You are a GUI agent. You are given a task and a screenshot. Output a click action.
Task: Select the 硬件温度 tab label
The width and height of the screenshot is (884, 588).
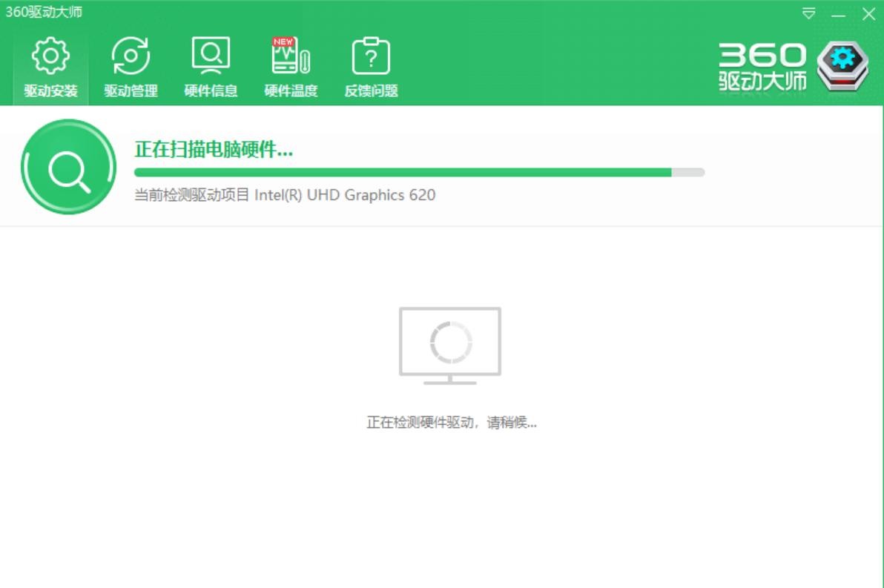coord(291,91)
